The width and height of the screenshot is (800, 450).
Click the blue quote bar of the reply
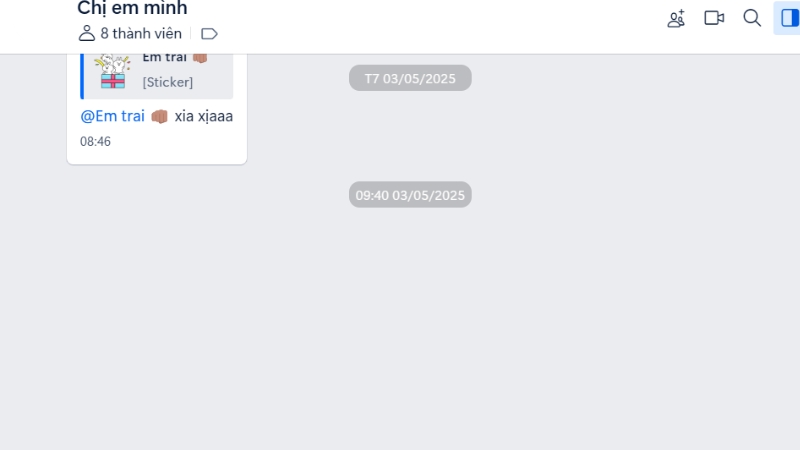82,76
